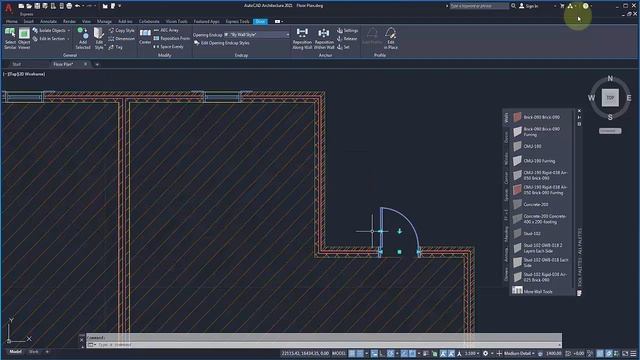Click the Add Selected icon

click(83, 38)
